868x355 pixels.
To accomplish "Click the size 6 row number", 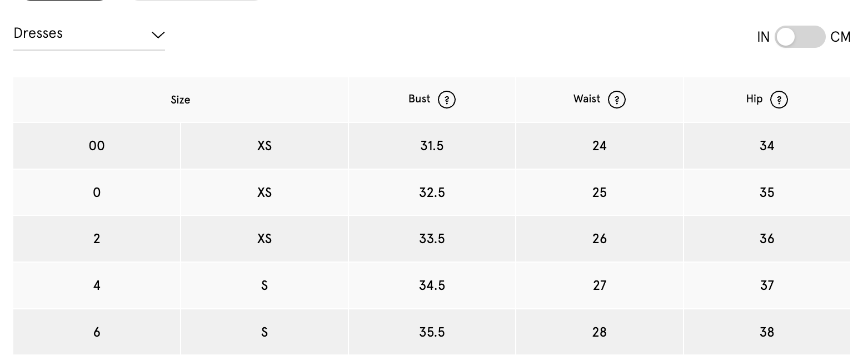I will pos(97,332).
